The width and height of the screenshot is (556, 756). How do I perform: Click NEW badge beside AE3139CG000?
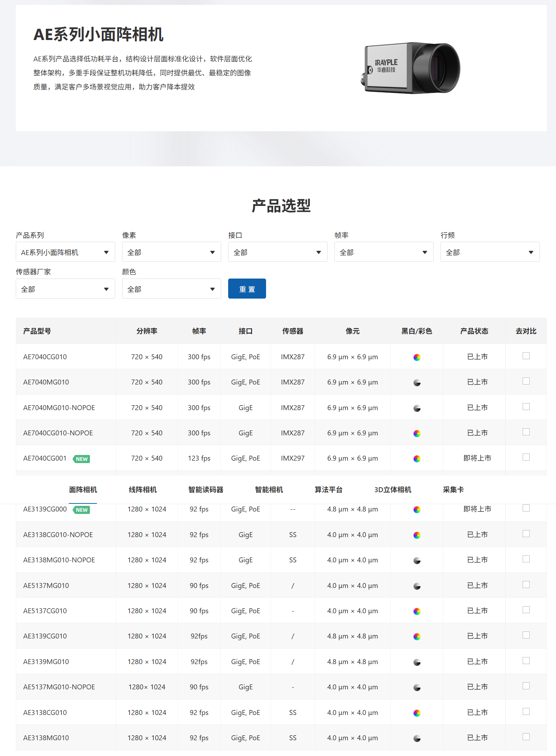coord(81,510)
